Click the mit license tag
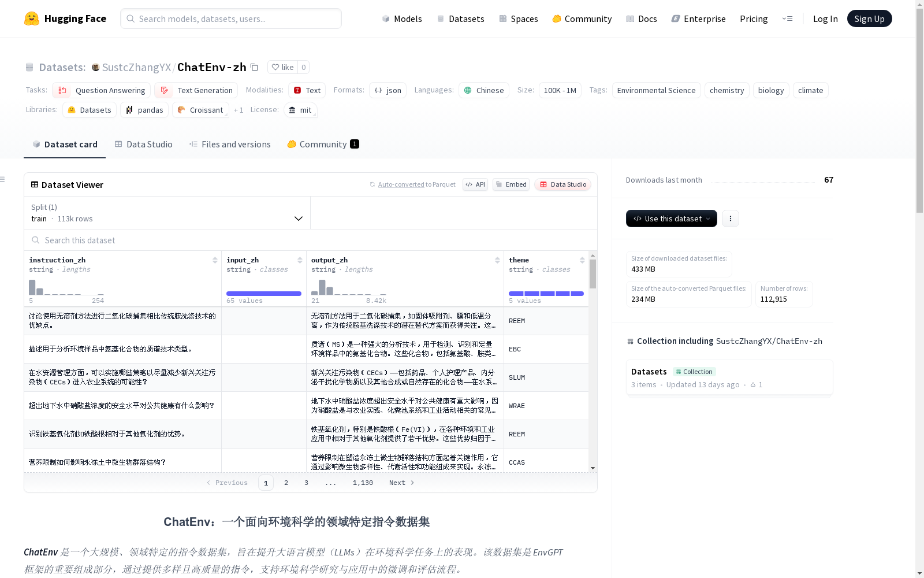Viewport: 924px width, 578px height. (300, 110)
